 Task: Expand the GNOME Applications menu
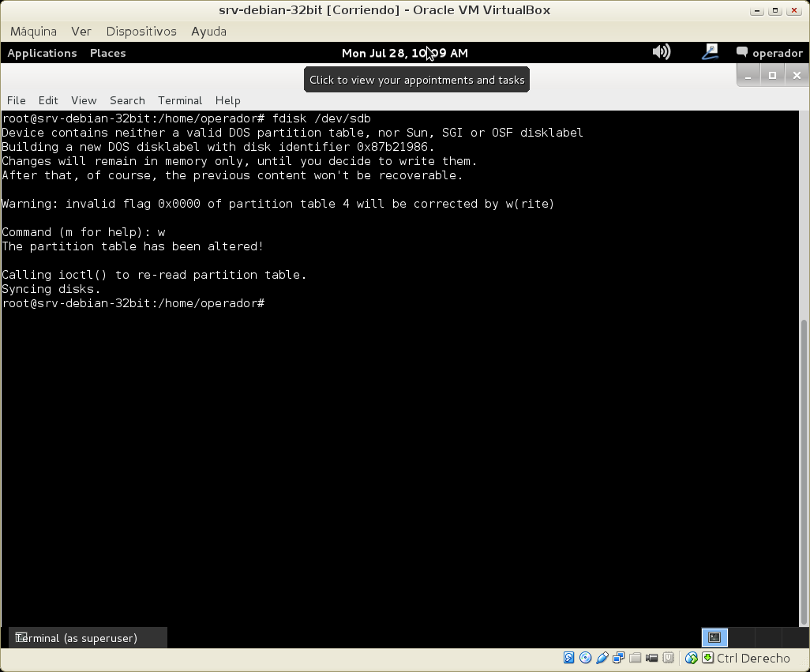coord(42,53)
